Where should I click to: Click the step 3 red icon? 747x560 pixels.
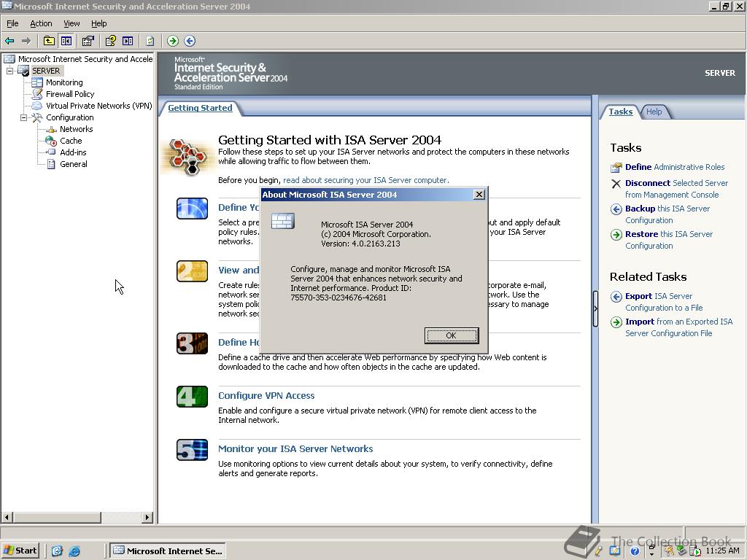pyautogui.click(x=192, y=343)
